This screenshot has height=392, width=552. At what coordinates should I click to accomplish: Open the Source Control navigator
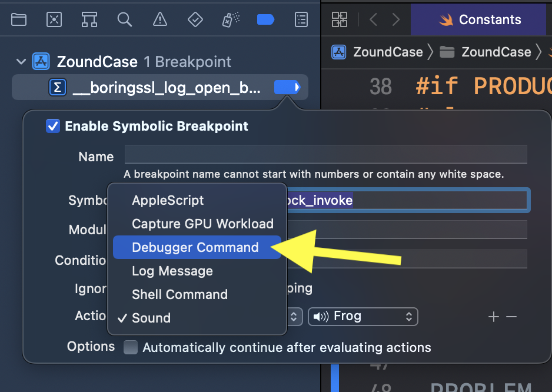pyautogui.click(x=54, y=19)
